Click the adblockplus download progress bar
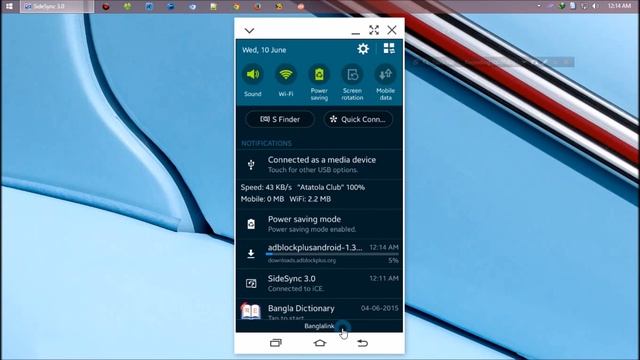This screenshot has height=360, width=640. click(x=332, y=254)
